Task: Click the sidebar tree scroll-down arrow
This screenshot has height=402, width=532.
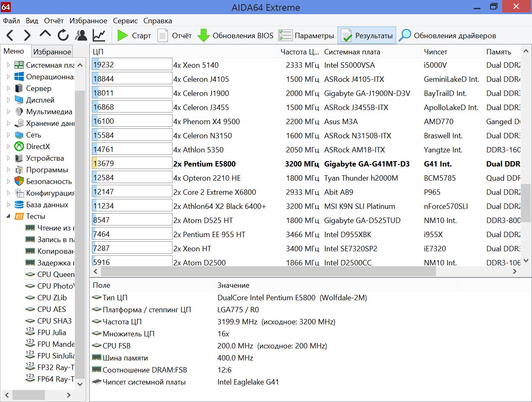Action: coord(80,384)
